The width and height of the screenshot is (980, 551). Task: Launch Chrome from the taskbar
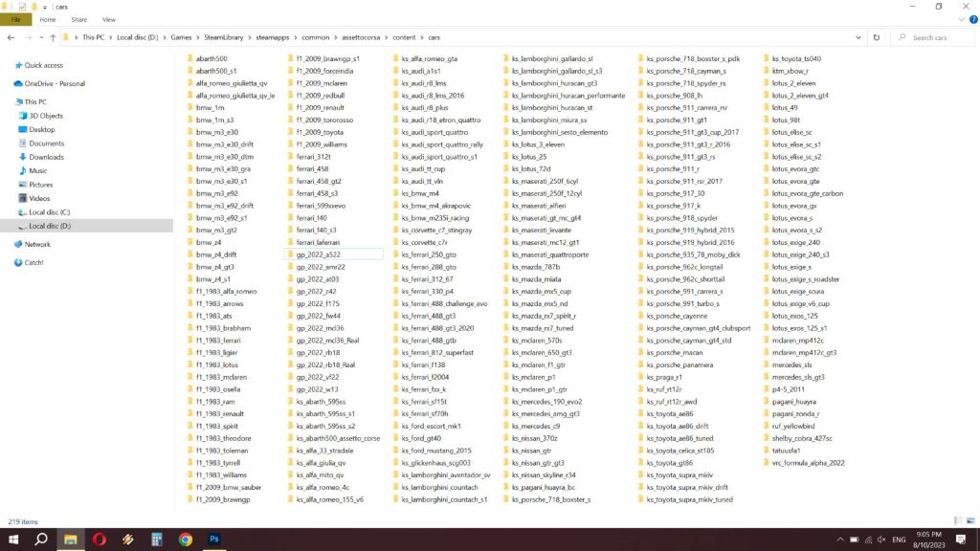pyautogui.click(x=186, y=540)
